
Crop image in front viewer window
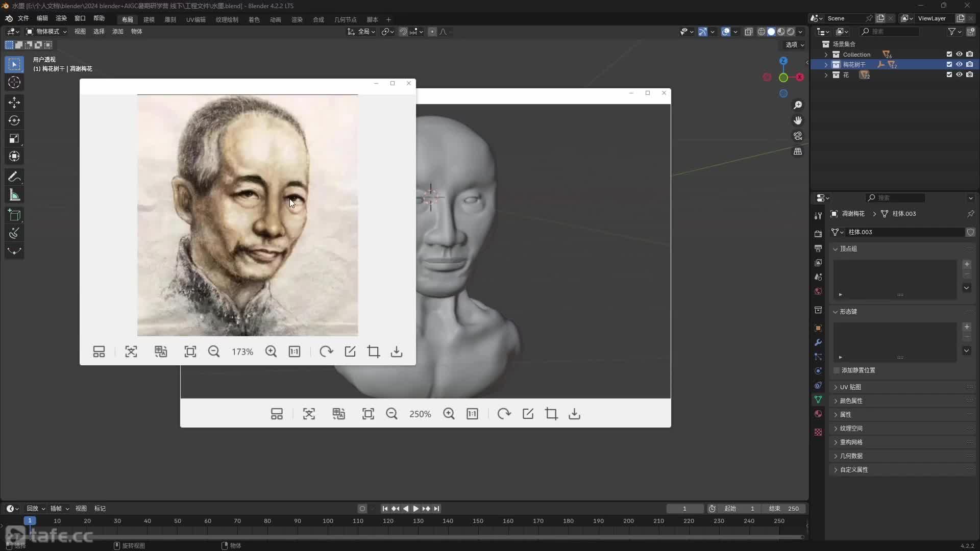pyautogui.click(x=374, y=352)
